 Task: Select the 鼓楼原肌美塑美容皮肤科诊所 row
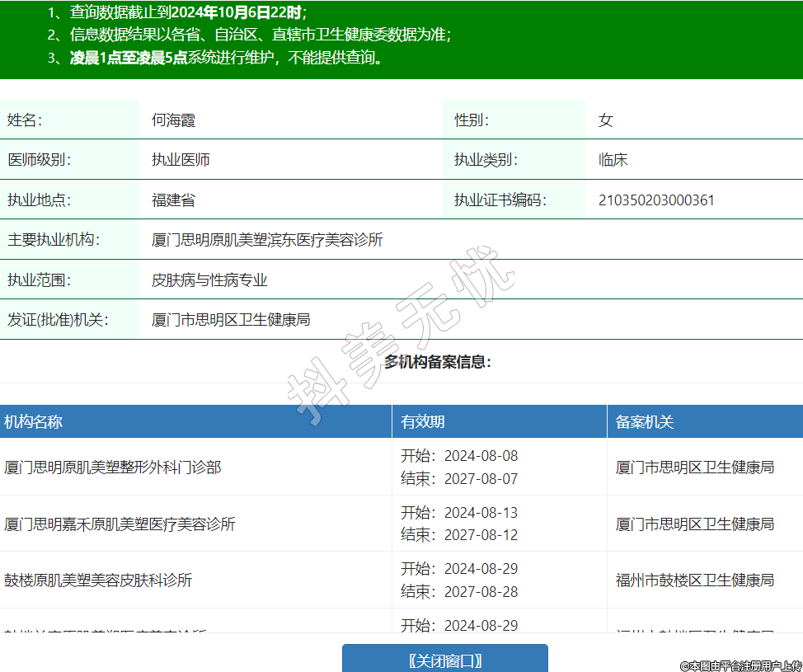click(x=98, y=580)
